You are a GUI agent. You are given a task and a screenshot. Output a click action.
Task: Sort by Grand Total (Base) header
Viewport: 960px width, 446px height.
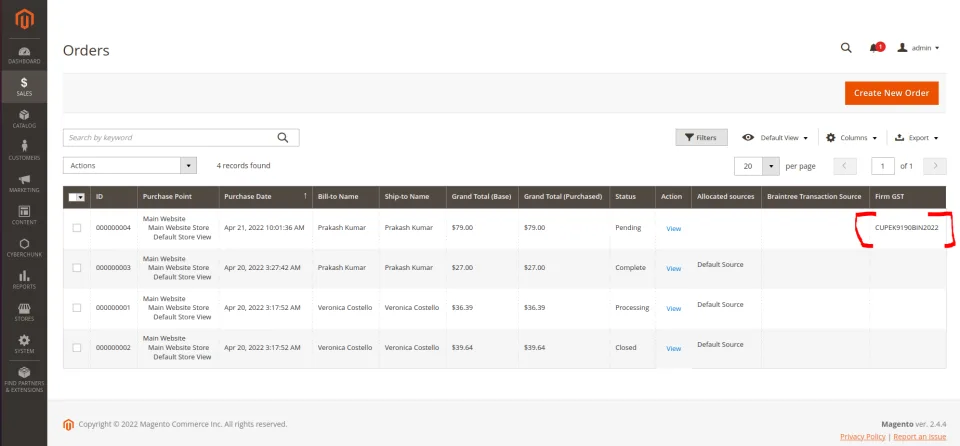tap(482, 197)
